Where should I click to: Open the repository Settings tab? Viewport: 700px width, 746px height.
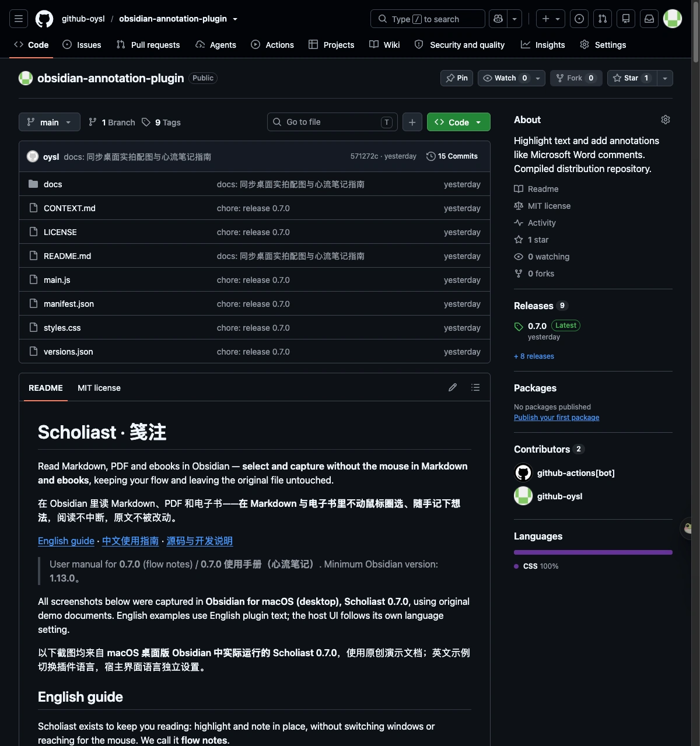pyautogui.click(x=603, y=45)
